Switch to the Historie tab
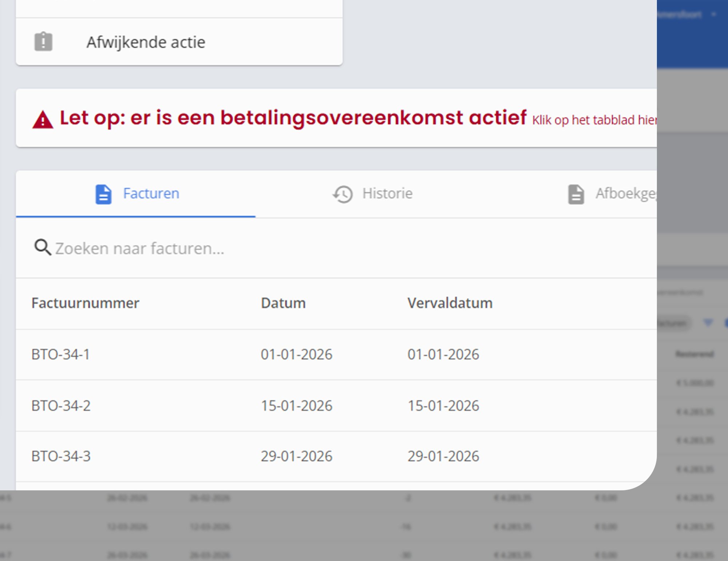Screen dimensions: 728x561 coord(387,194)
